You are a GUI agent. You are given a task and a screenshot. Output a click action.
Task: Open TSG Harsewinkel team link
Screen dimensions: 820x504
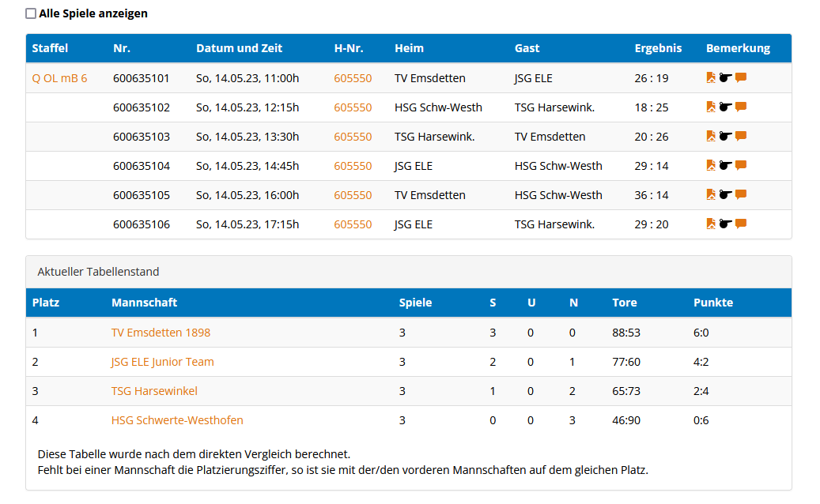(x=154, y=391)
